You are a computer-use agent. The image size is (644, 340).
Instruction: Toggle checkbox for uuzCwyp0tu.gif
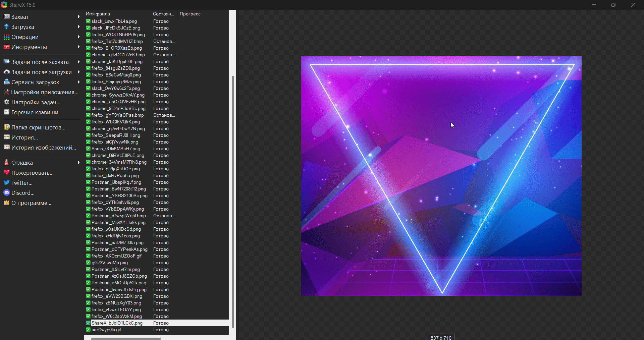pyautogui.click(x=88, y=330)
